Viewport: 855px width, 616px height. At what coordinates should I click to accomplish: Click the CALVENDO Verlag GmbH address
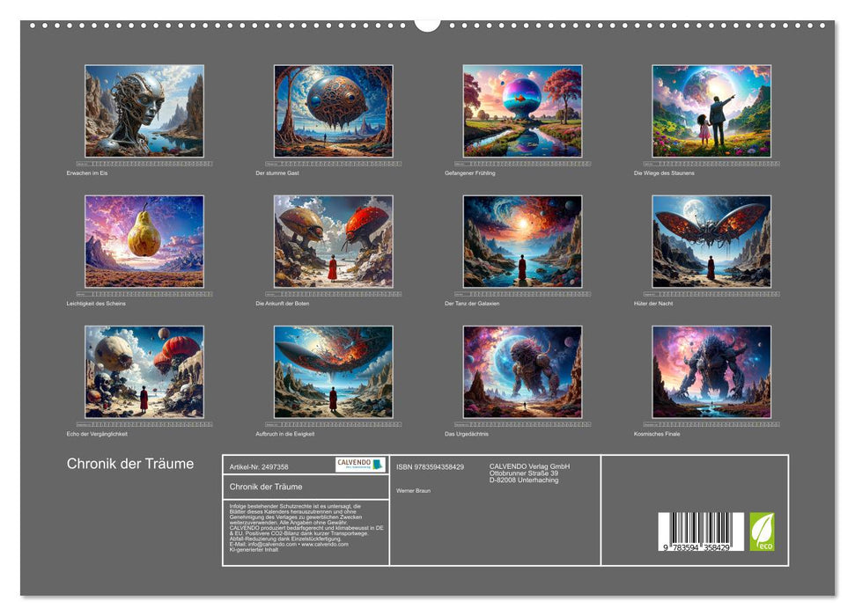point(529,473)
